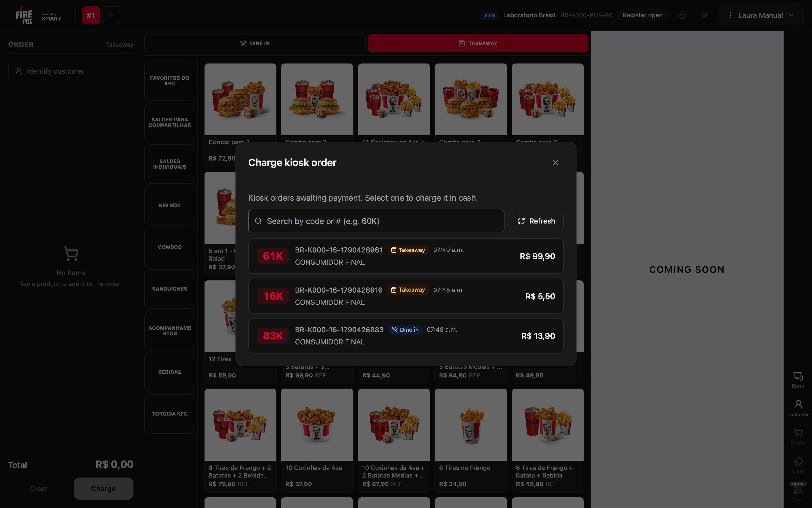The image size is (812, 508).
Task: Click the Takeaway tag on order 61K
Action: (408, 250)
